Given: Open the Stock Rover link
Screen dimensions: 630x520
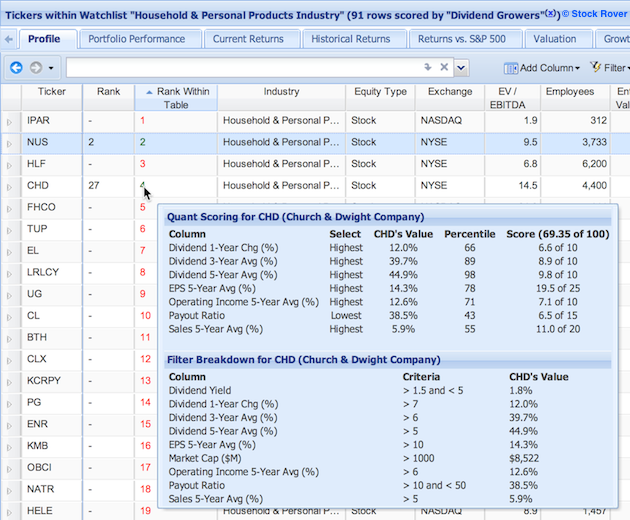Looking at the screenshot, I should [x=595, y=14].
